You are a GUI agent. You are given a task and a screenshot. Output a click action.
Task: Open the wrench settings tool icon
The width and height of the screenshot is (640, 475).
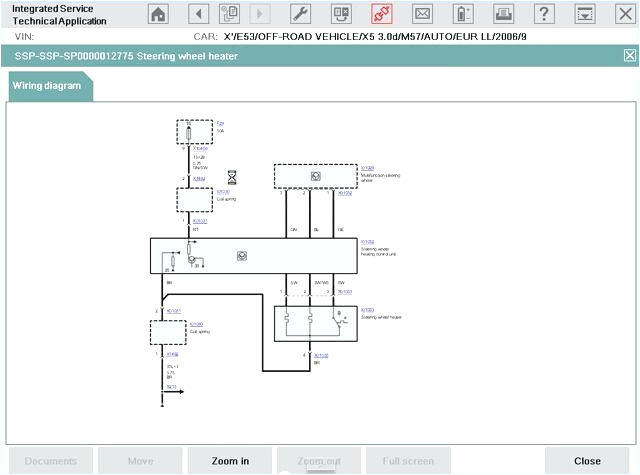coord(300,14)
